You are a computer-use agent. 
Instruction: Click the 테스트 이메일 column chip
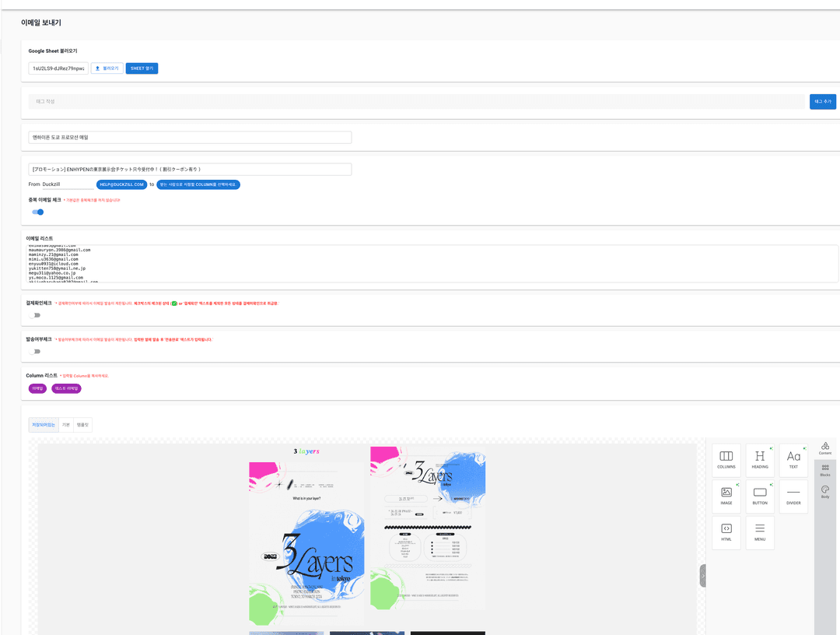coord(66,388)
